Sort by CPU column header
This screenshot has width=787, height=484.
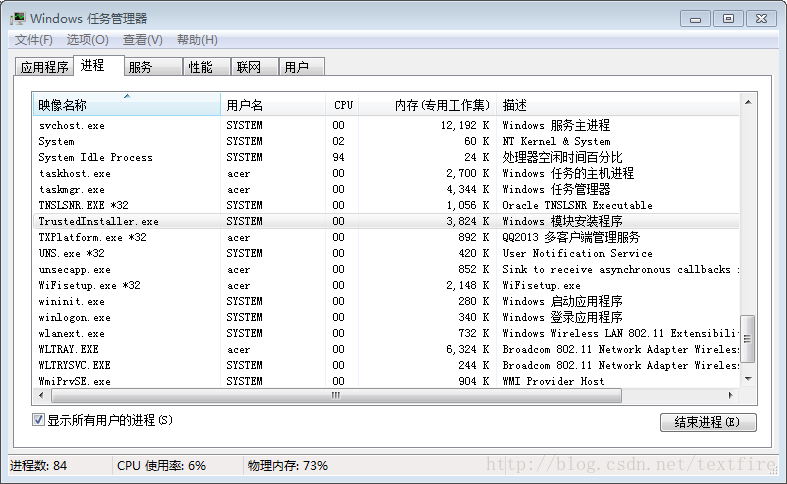[342, 104]
